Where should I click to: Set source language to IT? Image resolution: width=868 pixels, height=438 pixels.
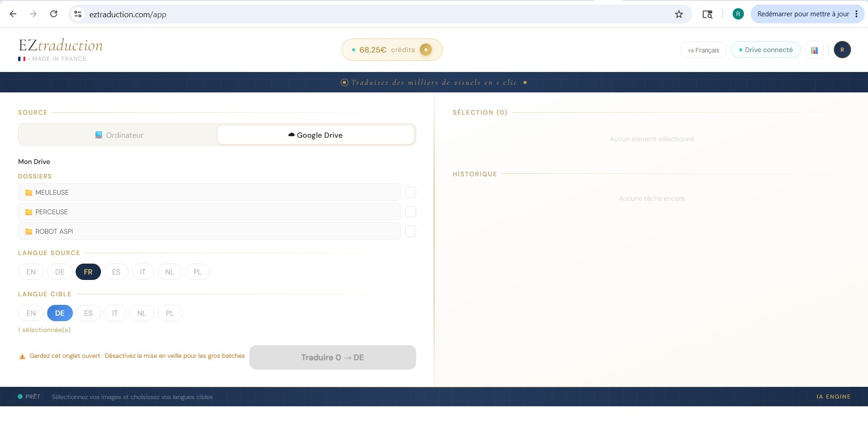(143, 272)
